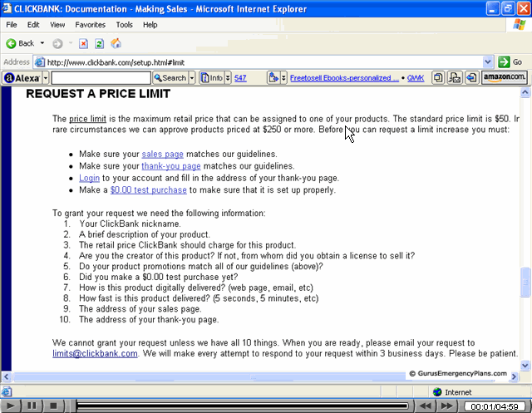Go back with the Back button
Viewport: 532px width, 413px height.
(x=20, y=43)
